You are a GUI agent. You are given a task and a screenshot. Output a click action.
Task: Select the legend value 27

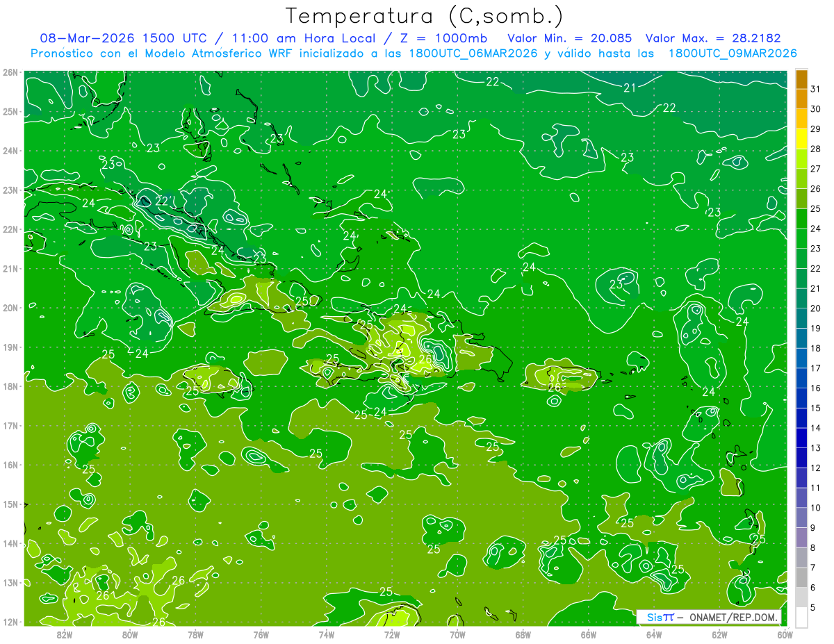(816, 169)
